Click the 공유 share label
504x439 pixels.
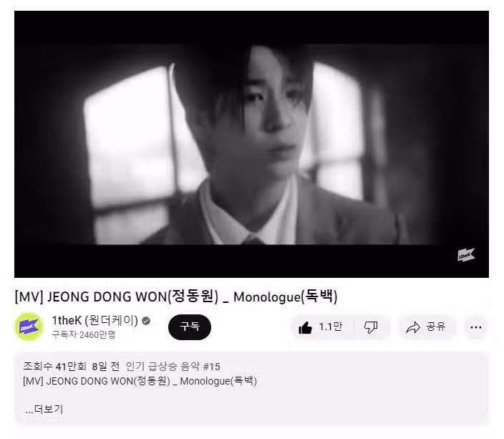436,327
